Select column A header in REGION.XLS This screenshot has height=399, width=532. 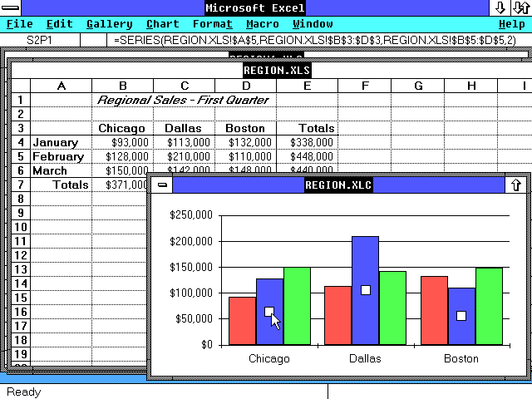click(x=61, y=86)
